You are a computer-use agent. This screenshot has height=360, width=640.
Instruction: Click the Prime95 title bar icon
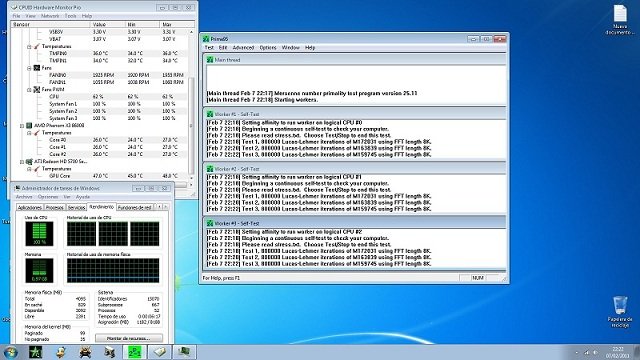(x=206, y=39)
